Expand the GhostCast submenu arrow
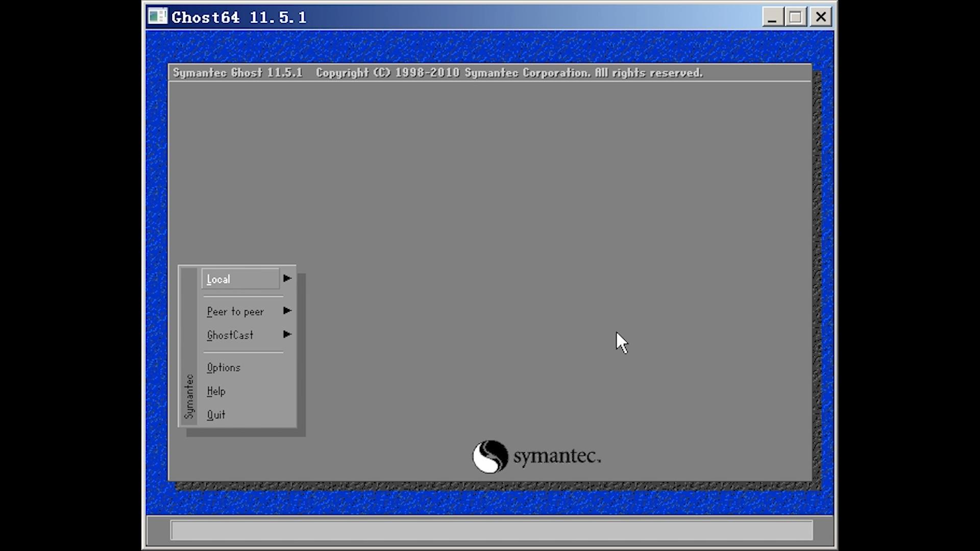 coord(287,335)
